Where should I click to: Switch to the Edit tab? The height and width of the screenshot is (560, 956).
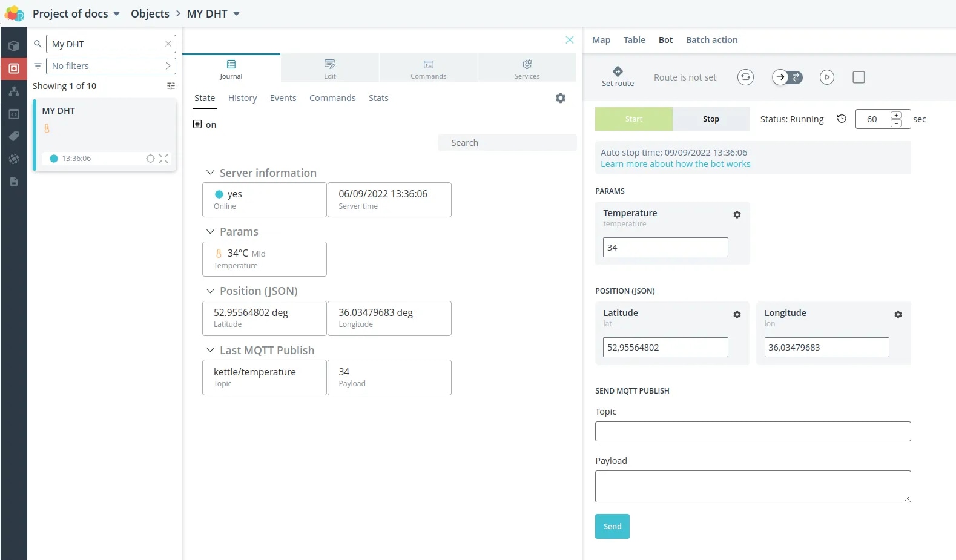[330, 69]
